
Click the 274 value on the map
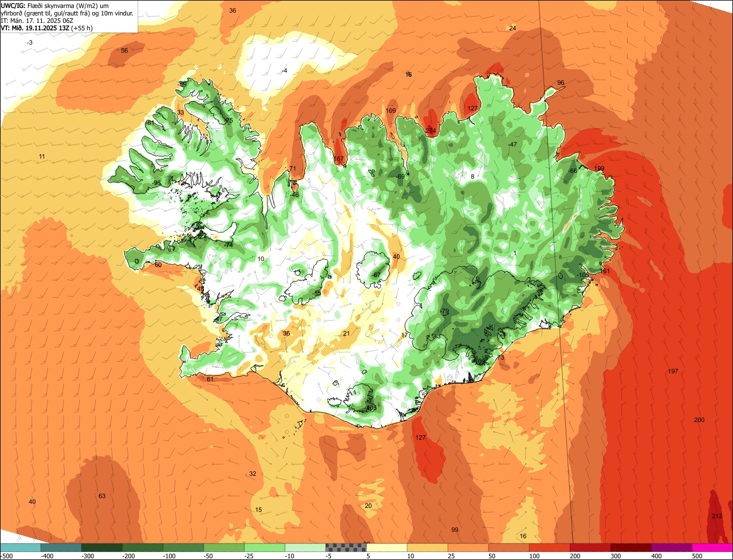click(431, 131)
